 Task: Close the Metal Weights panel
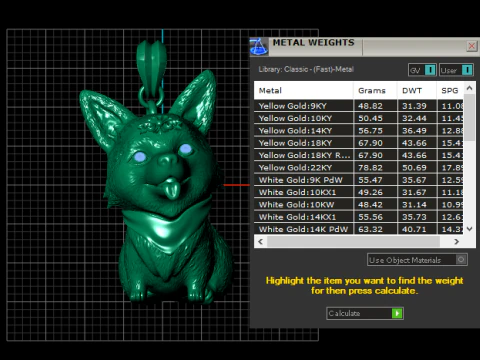tap(472, 46)
